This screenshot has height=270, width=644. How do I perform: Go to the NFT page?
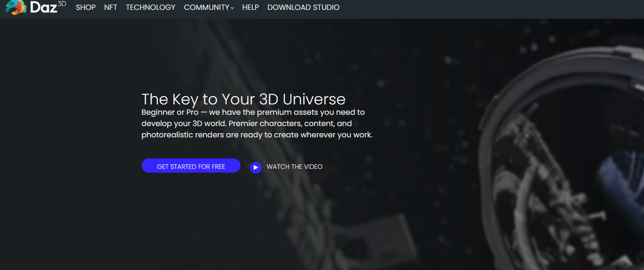tap(111, 8)
